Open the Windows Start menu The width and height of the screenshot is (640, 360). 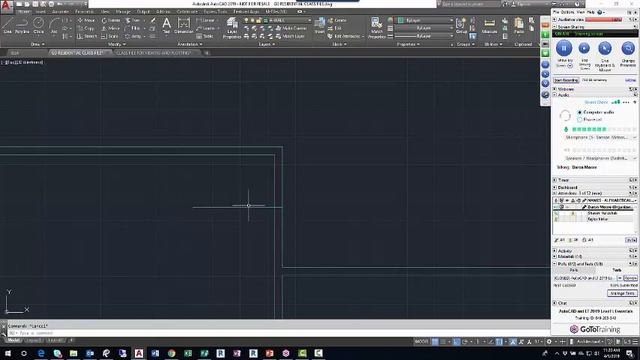[7, 353]
